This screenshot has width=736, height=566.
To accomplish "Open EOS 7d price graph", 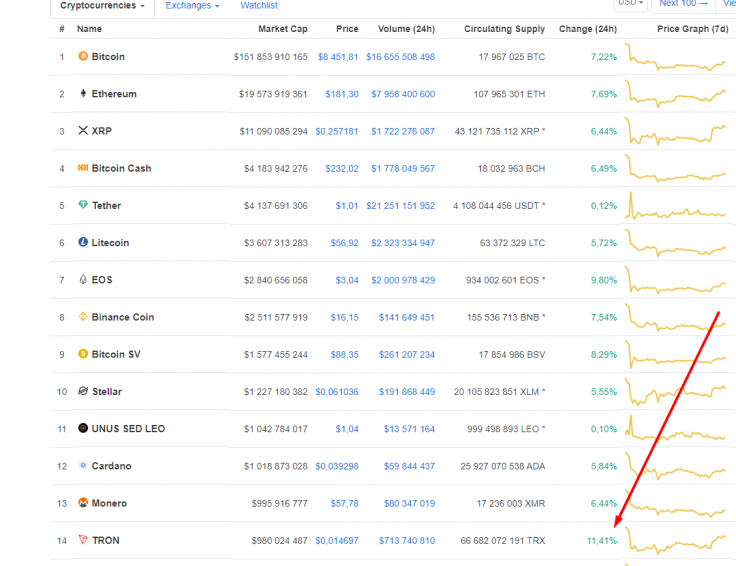I will [x=675, y=280].
